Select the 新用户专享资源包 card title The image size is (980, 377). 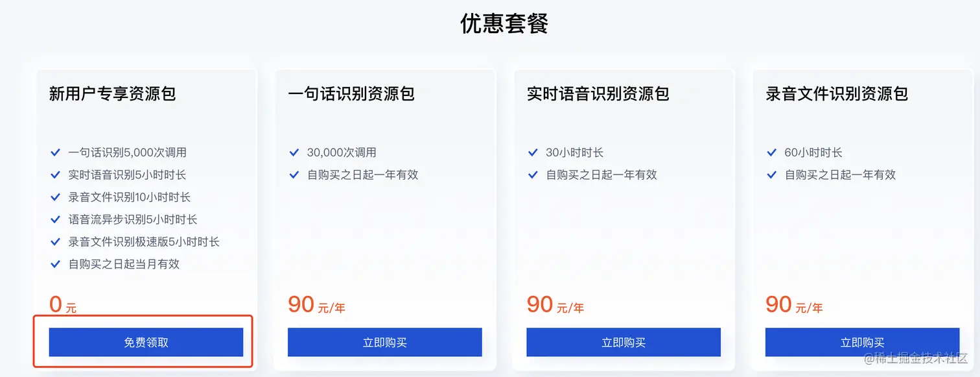(x=113, y=94)
